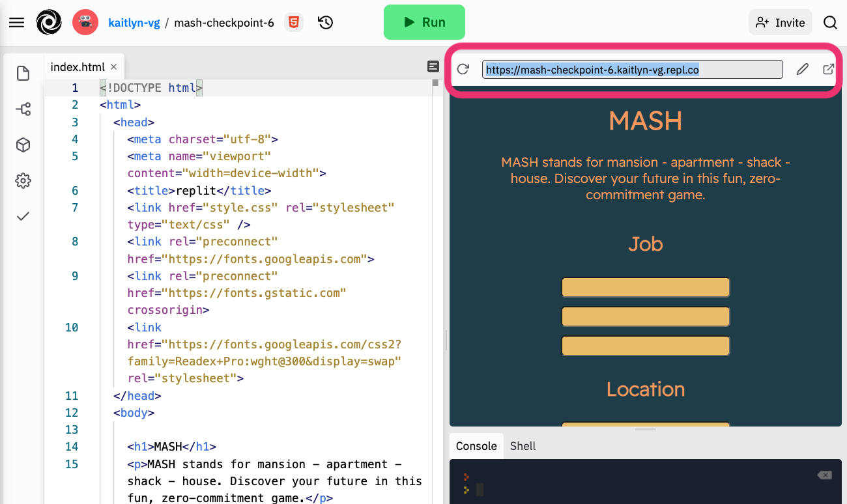Image resolution: width=847 pixels, height=504 pixels.
Task: Open the search magnifier icon
Action: 830,23
